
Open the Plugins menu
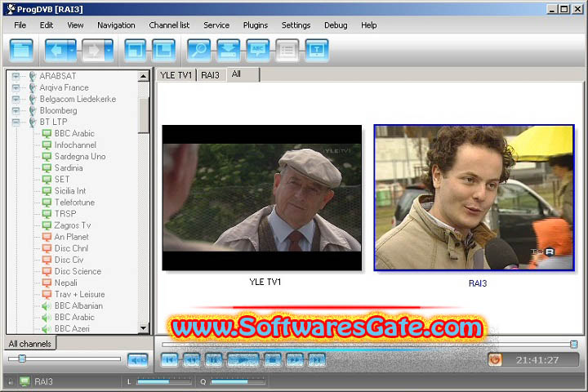(x=256, y=25)
